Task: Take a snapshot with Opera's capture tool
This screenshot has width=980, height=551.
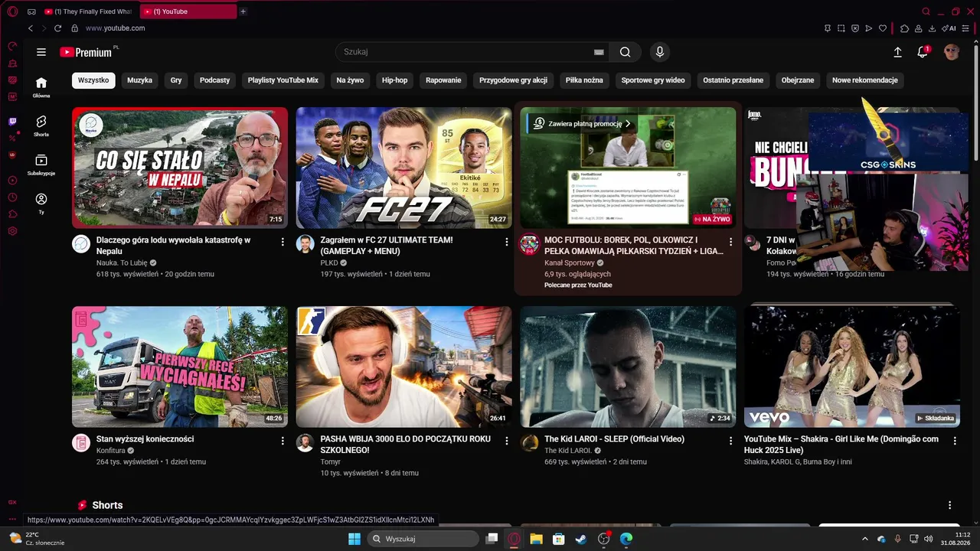Action: tap(841, 28)
